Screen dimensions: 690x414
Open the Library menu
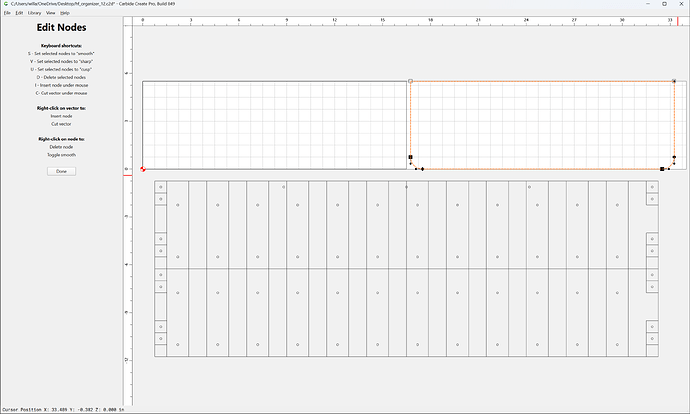pyautogui.click(x=34, y=13)
